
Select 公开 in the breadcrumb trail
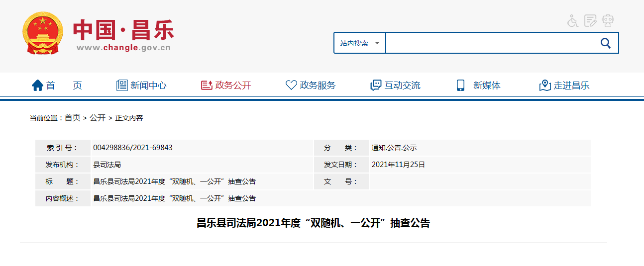tap(98, 118)
